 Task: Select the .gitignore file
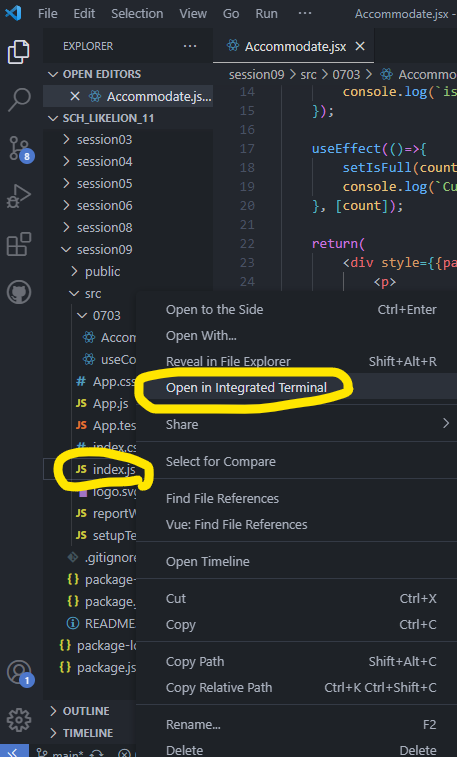coord(90,558)
